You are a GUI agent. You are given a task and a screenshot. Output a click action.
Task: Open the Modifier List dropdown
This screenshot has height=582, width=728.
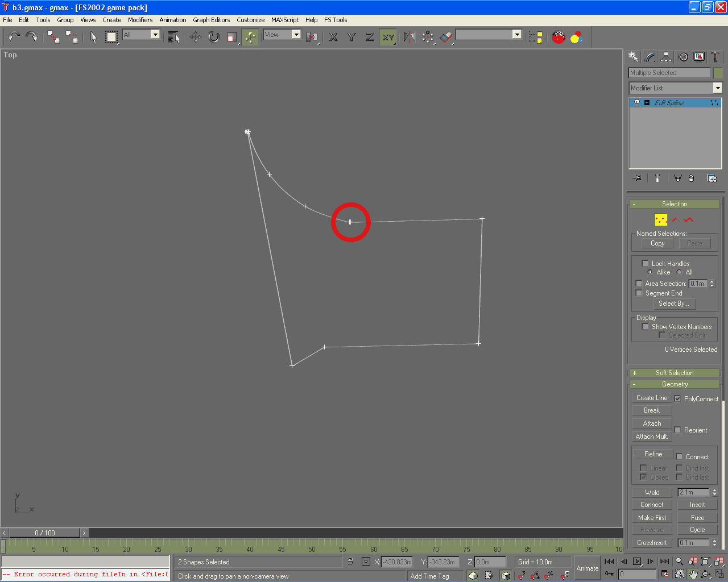pyautogui.click(x=675, y=88)
